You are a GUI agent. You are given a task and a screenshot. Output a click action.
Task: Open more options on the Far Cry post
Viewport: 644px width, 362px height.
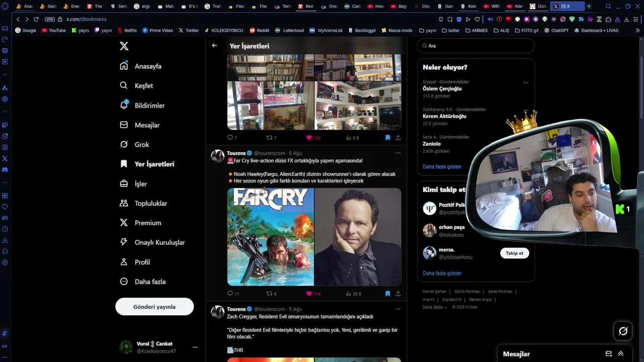(x=398, y=153)
